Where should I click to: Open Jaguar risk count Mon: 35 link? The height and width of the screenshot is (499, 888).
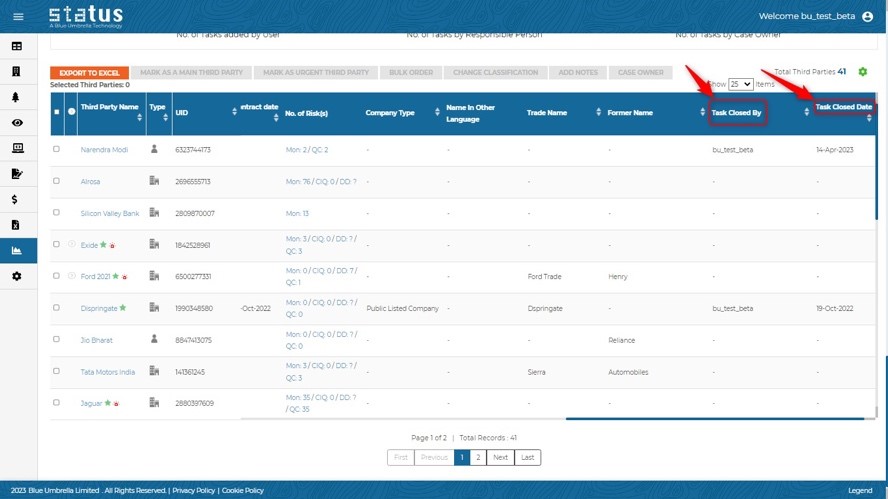click(321, 403)
